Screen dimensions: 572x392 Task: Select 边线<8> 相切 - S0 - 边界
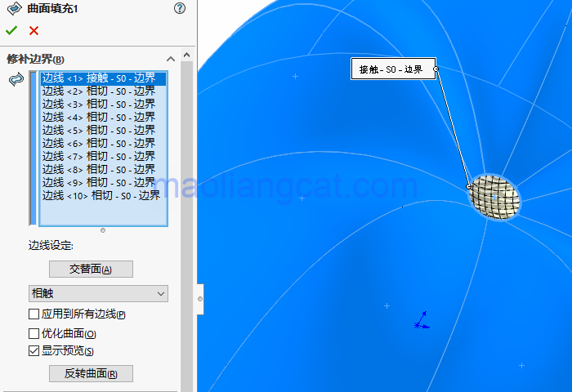tap(103, 170)
